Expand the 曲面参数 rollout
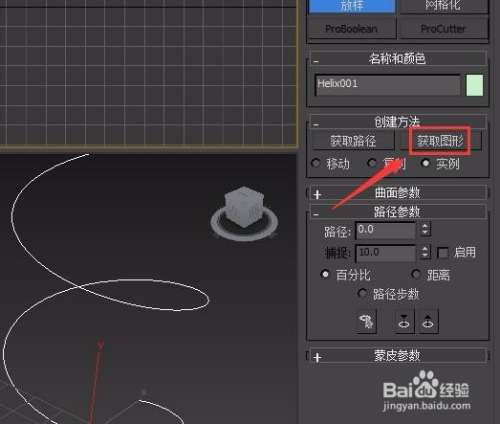Viewport: 500px width, 424px height. click(x=398, y=193)
